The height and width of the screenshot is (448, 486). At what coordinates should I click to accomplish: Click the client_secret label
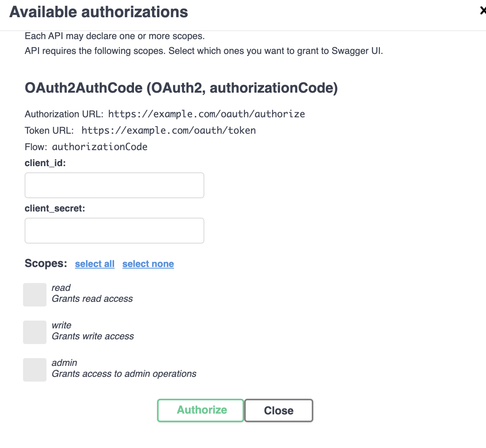(55, 208)
